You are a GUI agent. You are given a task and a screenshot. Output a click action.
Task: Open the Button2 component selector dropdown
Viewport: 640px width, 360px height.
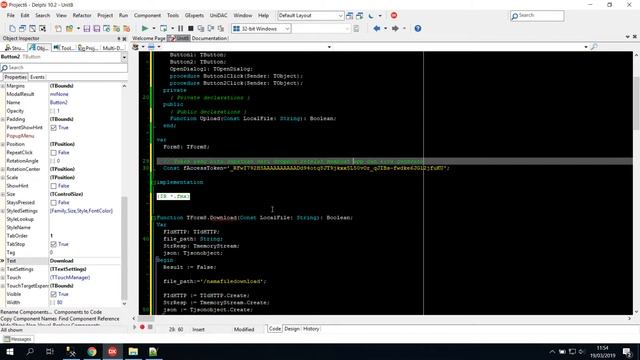tap(124, 57)
